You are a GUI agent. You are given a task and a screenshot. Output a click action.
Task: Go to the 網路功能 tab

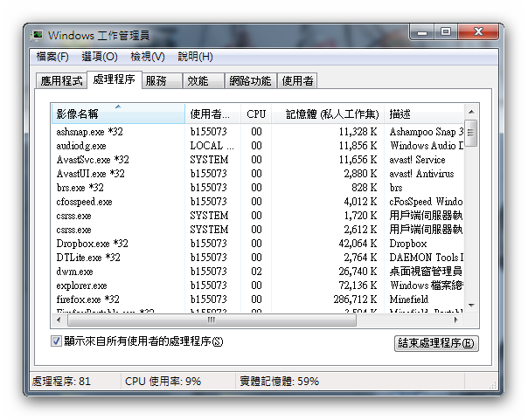click(x=251, y=80)
